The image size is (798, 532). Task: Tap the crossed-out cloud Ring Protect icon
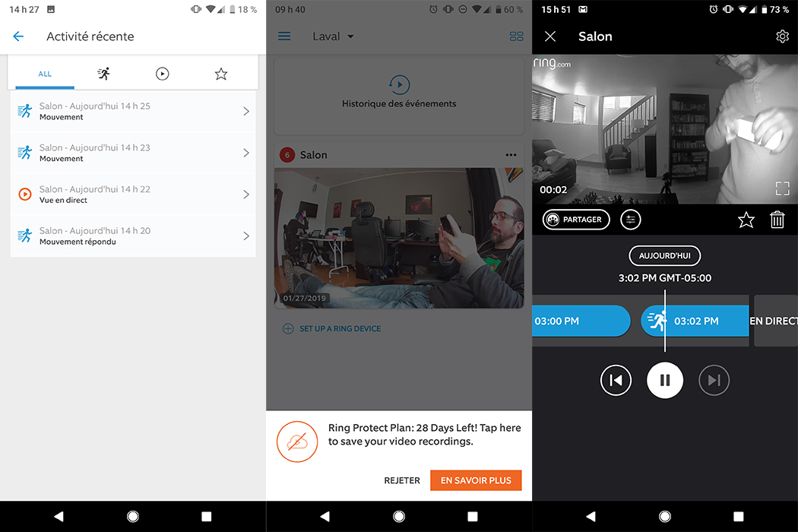[297, 442]
